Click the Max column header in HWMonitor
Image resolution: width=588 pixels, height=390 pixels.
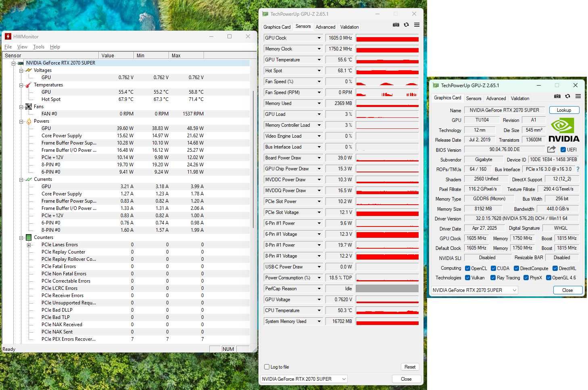click(186, 56)
